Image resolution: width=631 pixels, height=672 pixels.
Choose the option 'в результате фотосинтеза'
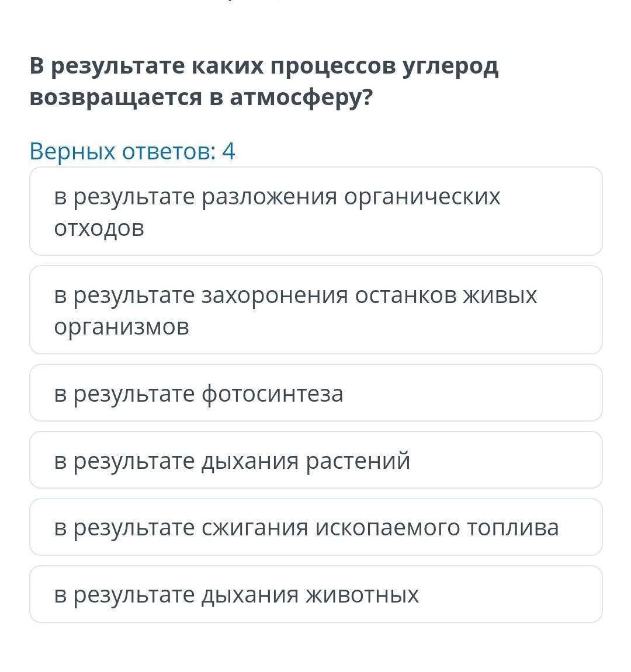[315, 393]
